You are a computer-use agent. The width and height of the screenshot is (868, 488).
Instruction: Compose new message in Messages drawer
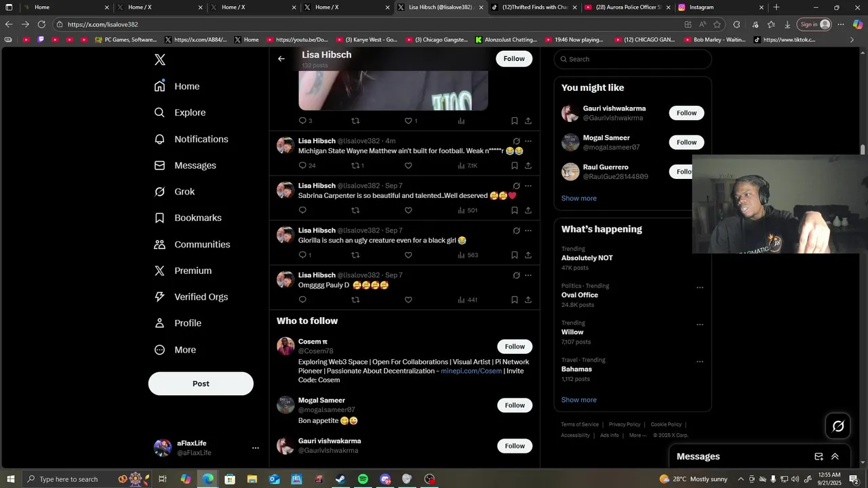click(818, 457)
